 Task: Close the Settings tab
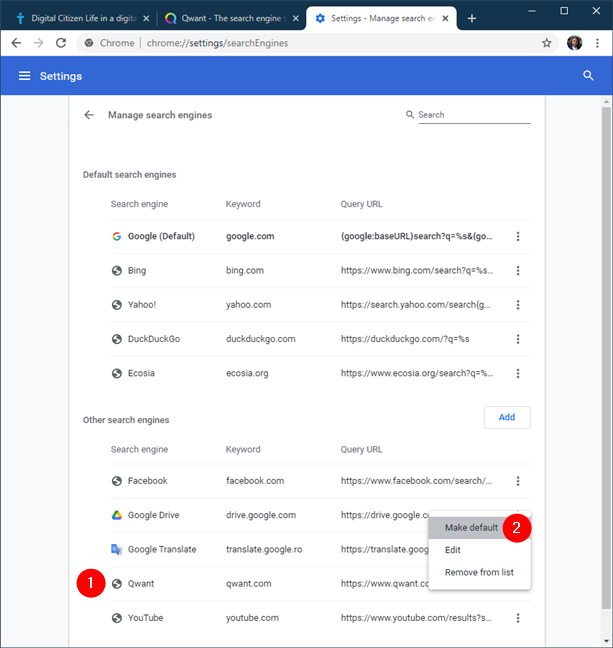[445, 19]
